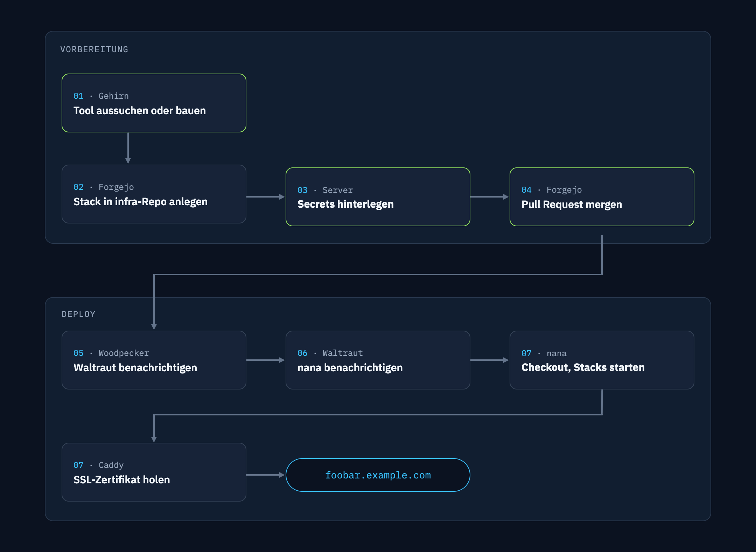The image size is (756, 552).
Task: Select the 'Secrets hinterlegen' step
Action: [378, 197]
